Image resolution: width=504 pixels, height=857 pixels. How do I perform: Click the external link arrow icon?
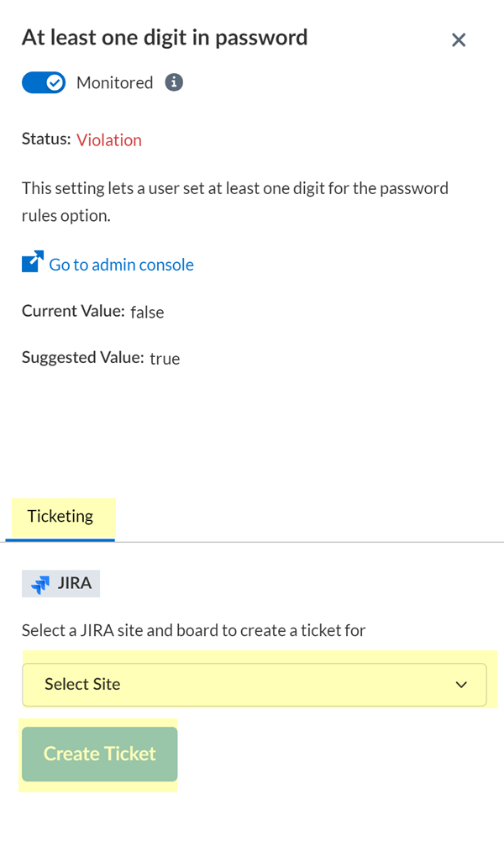(31, 262)
